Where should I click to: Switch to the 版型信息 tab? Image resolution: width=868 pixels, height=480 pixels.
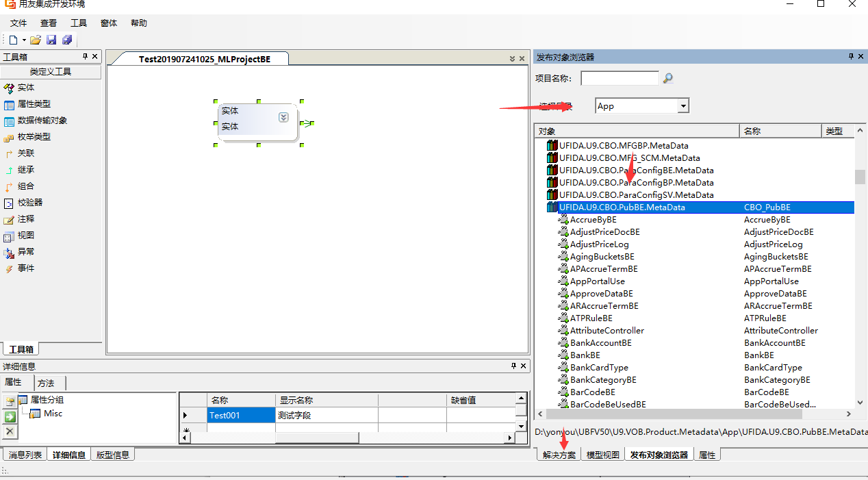point(113,455)
